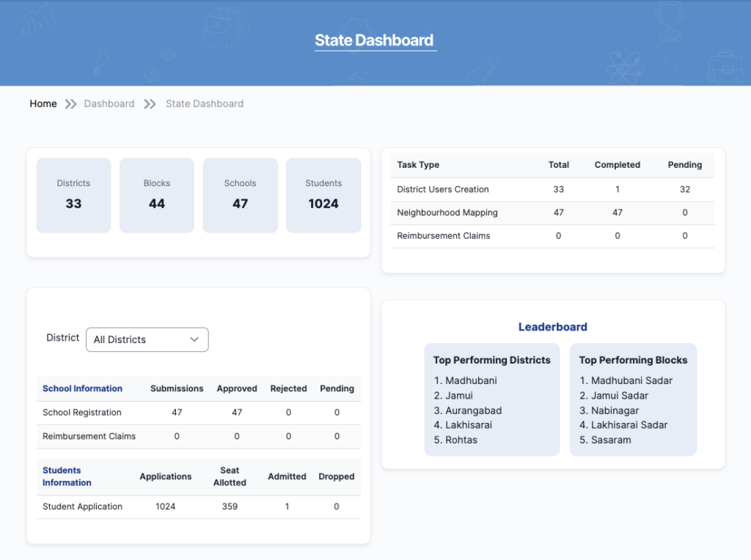This screenshot has width=751, height=560.
Task: Click the arrow in the district selector
Action: pos(194,339)
